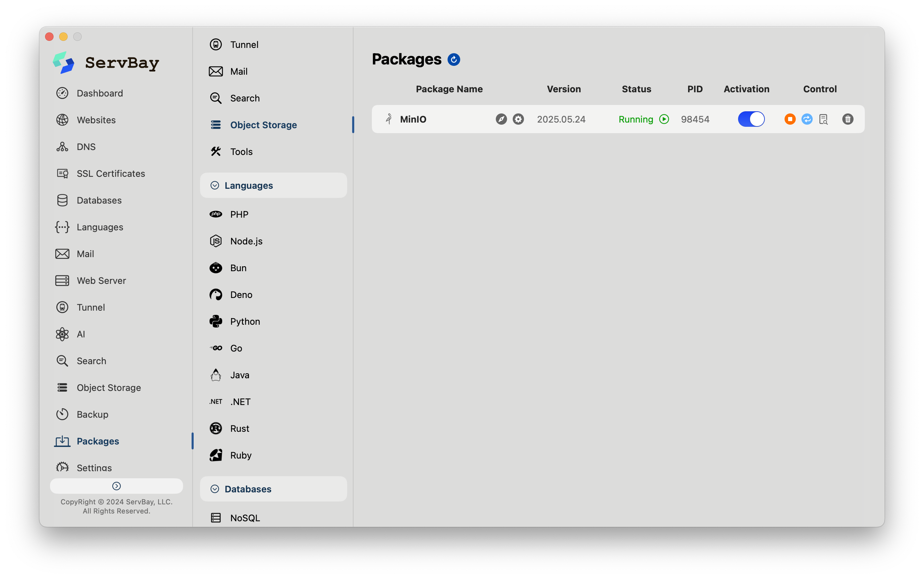Go to SSL Certificates in the sidebar
This screenshot has width=924, height=579.
point(111,174)
